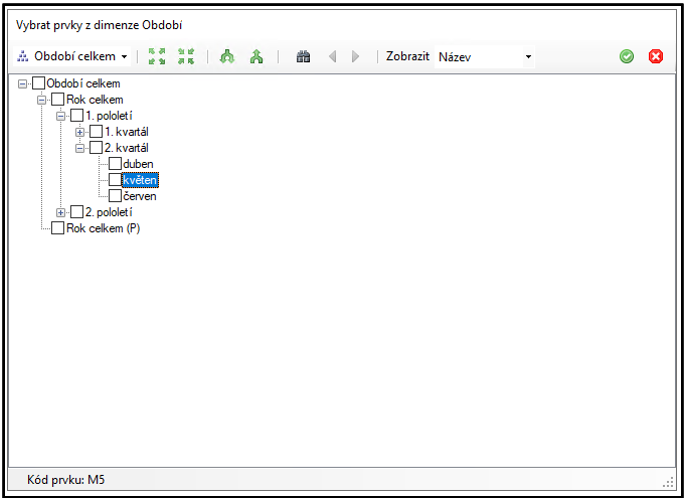Click the Zobrazit label in toolbar
The image size is (688, 499).
pyautogui.click(x=408, y=56)
